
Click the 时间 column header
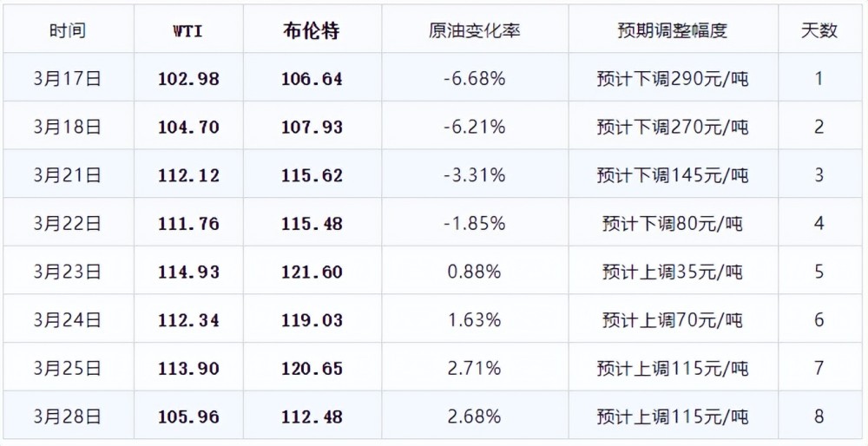68,31
